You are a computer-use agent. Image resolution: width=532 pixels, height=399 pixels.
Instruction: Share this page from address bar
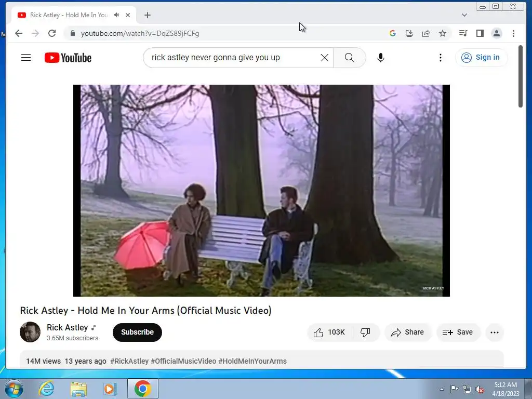426,33
